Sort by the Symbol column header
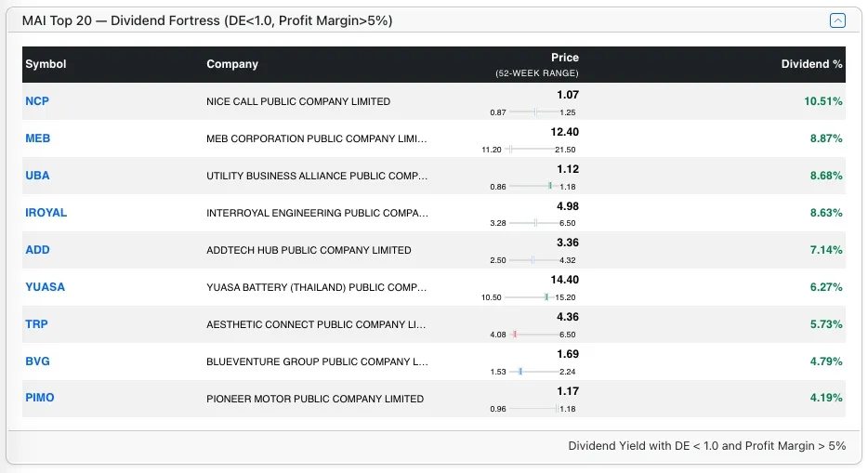Viewport: 868px width, 473px height. pyautogui.click(x=46, y=63)
